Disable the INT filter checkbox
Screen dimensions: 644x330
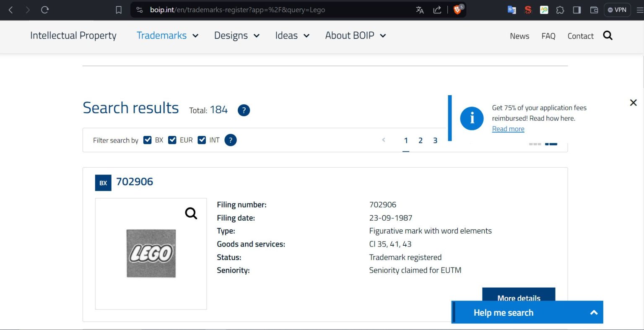click(202, 140)
